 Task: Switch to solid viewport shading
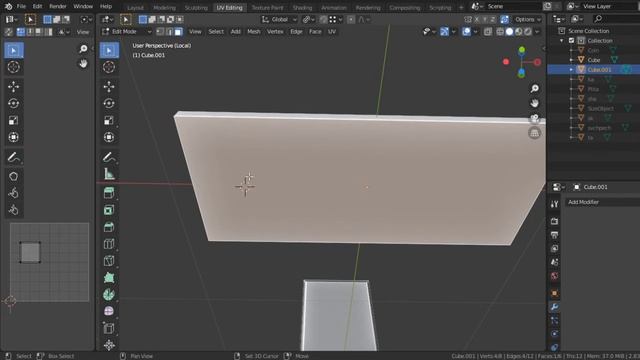coord(509,32)
